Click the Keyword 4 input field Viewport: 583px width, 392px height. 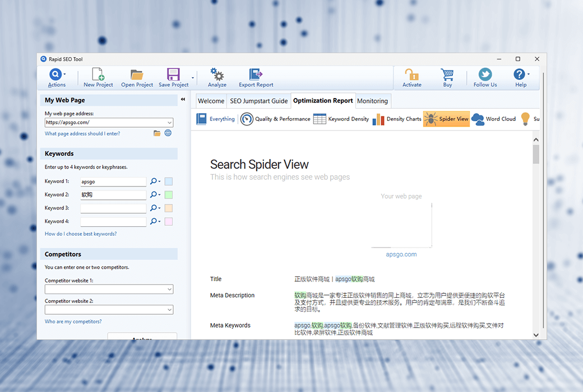coord(113,221)
